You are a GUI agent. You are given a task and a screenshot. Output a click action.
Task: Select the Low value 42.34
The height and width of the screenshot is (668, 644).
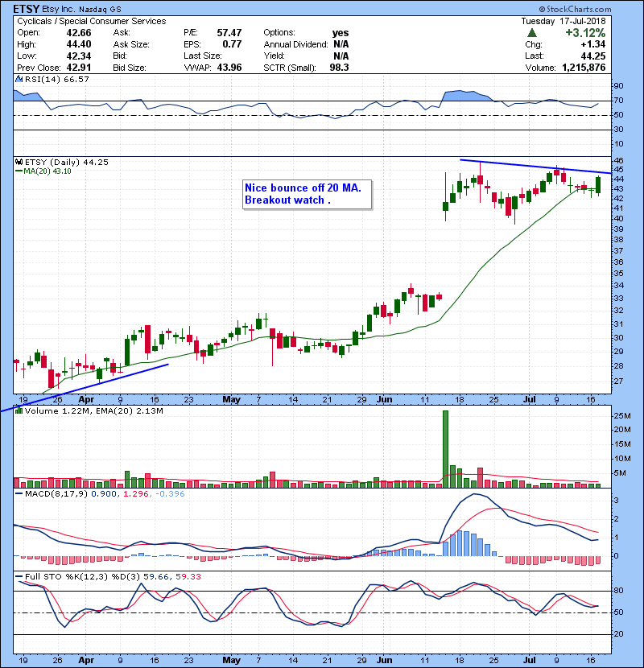pyautogui.click(x=79, y=56)
